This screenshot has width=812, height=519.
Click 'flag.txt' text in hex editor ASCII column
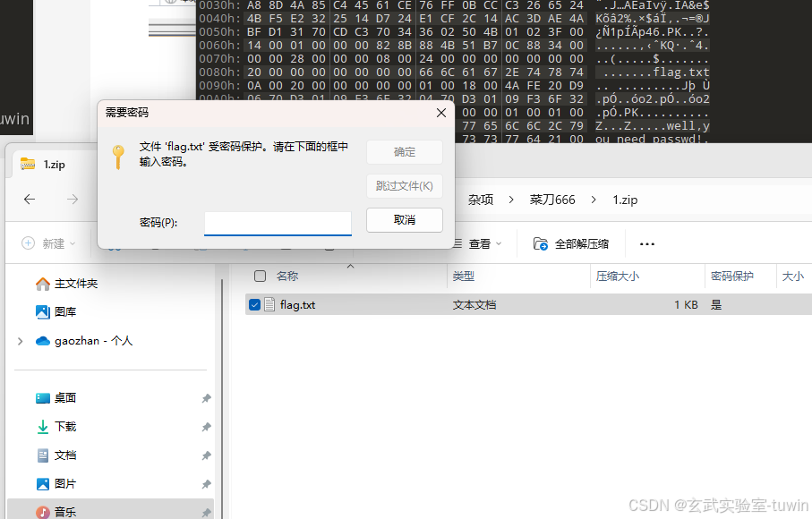point(681,72)
